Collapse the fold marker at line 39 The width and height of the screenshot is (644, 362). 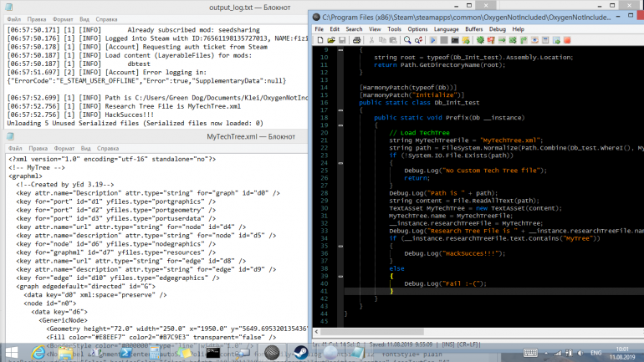coord(340,276)
